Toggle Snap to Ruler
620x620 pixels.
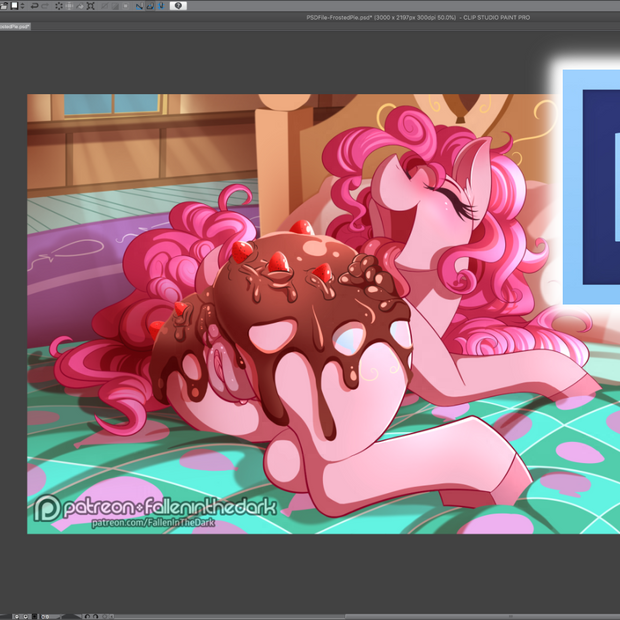point(139,6)
